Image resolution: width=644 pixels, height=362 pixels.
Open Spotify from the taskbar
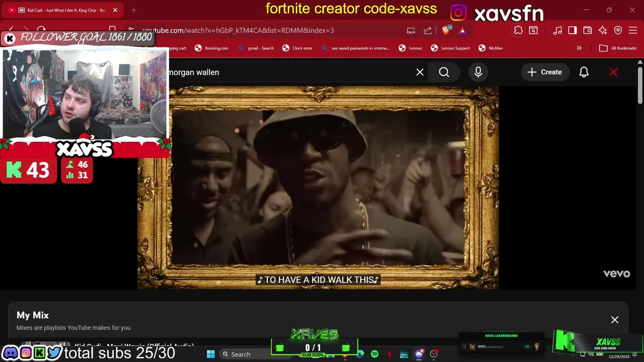(375, 354)
